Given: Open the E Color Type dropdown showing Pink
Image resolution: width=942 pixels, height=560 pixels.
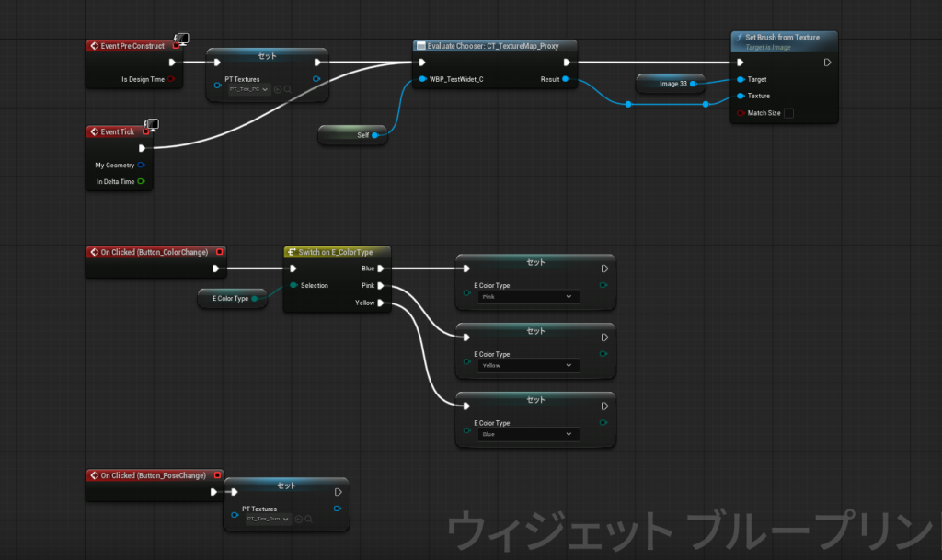Looking at the screenshot, I should 528,297.
